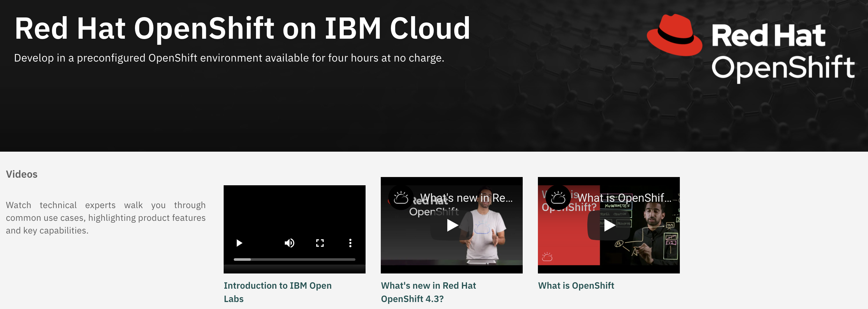Click the 'Develop in a preconfigured OpenShift environment' subtitle
Screen dimensions: 868x309
click(x=229, y=58)
